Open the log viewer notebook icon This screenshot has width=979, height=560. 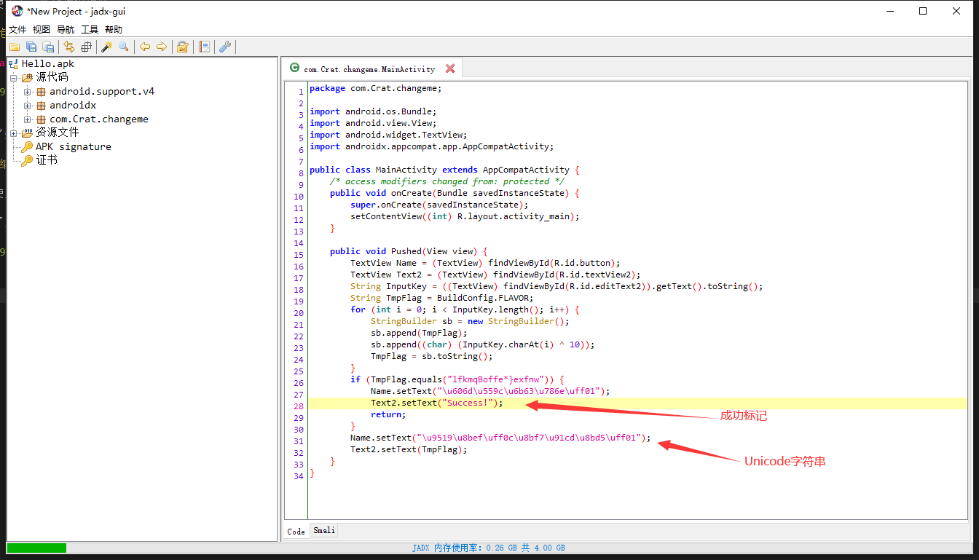click(x=204, y=47)
